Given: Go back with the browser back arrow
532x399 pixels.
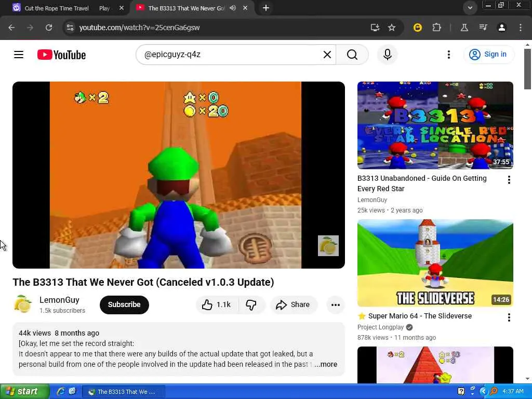Looking at the screenshot, I should [11, 28].
